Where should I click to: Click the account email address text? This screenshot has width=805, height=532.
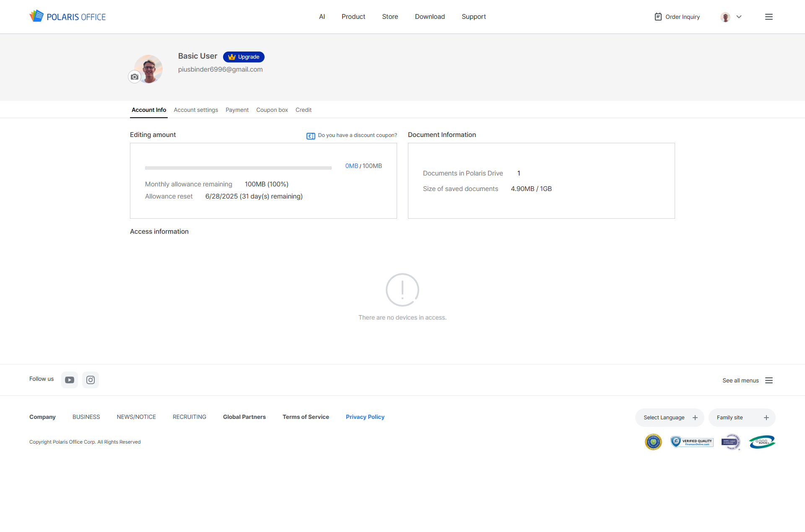tap(221, 70)
